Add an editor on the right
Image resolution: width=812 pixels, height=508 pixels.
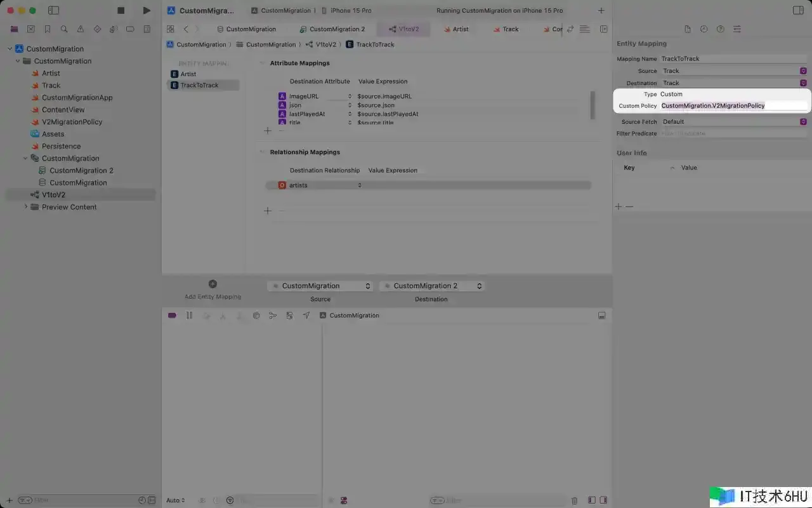(604, 29)
